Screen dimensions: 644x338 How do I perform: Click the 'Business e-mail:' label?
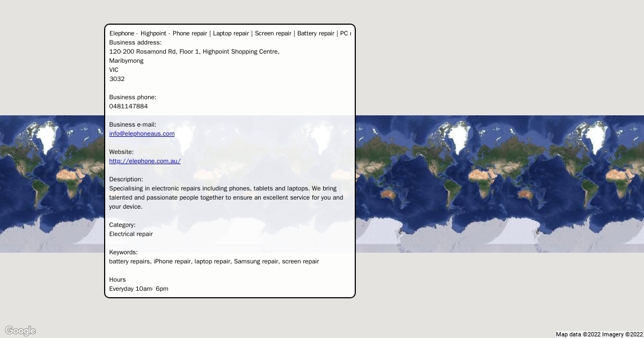pyautogui.click(x=133, y=124)
